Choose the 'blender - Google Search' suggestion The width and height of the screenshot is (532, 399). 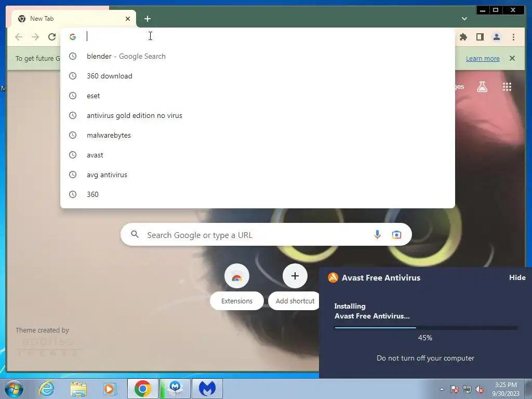pos(258,56)
